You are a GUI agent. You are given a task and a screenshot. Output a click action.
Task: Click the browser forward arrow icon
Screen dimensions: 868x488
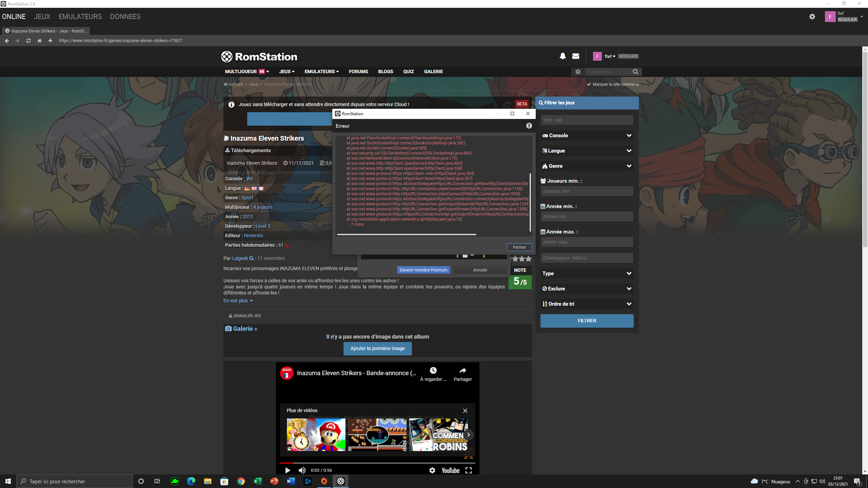(x=18, y=41)
